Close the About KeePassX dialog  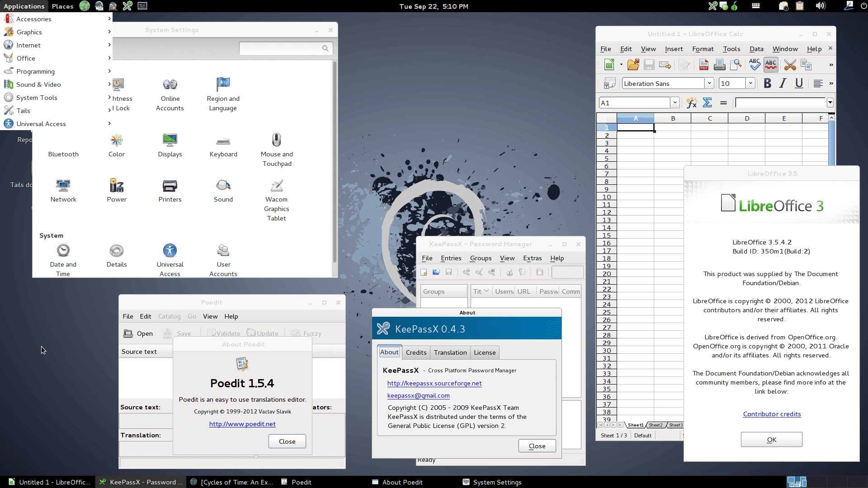[537, 446]
